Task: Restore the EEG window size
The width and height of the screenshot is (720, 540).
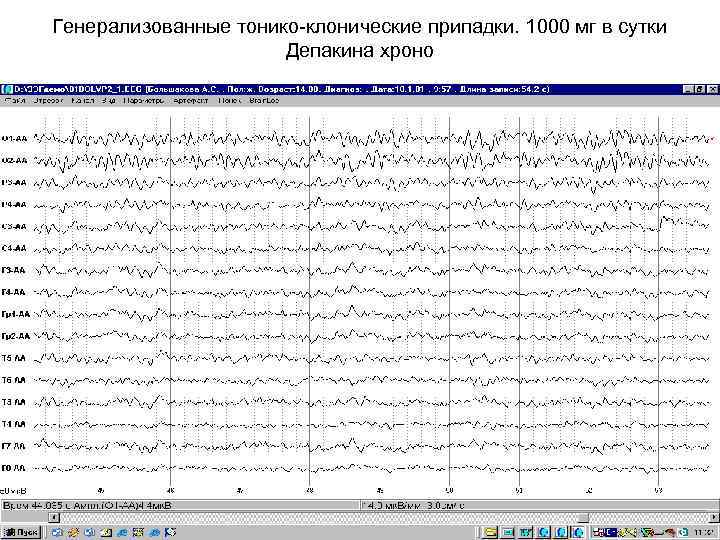Action: pos(699,89)
